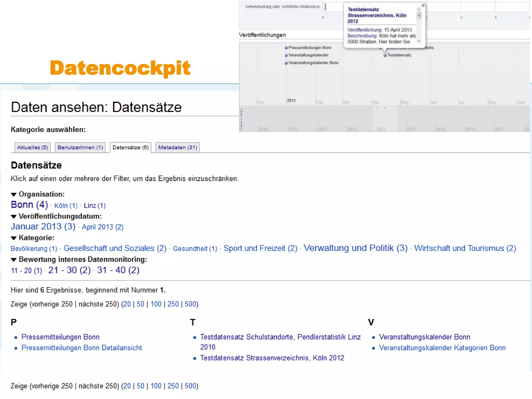Open Testdatensatz Strassenverzeichnis, Köln 2012 link
The image size is (532, 399).
click(272, 358)
